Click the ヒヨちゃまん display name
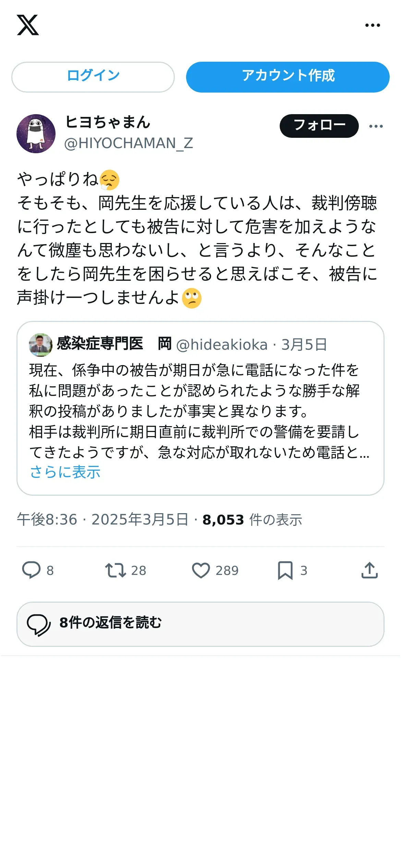Screen dimensions: 401x868 tap(108, 122)
